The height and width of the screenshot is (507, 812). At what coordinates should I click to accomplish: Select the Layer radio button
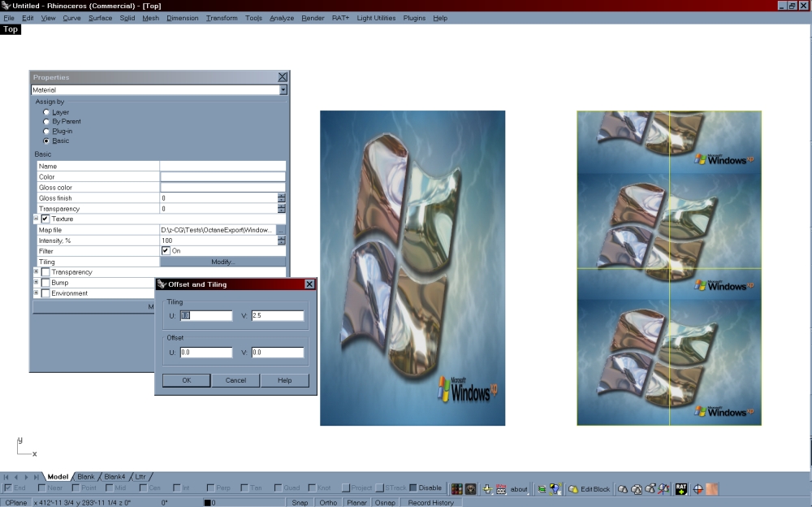tap(46, 112)
